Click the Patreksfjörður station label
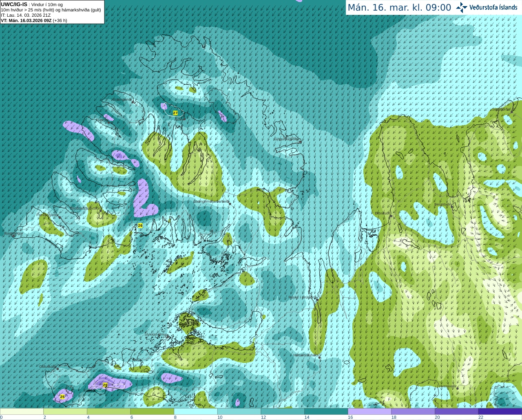This screenshot has width=522, height=420. pos(48,214)
